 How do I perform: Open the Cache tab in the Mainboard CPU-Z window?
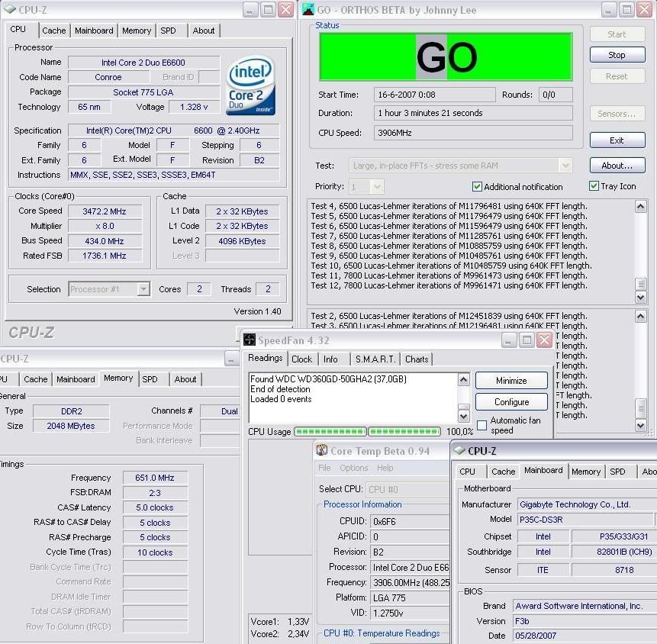tap(503, 472)
